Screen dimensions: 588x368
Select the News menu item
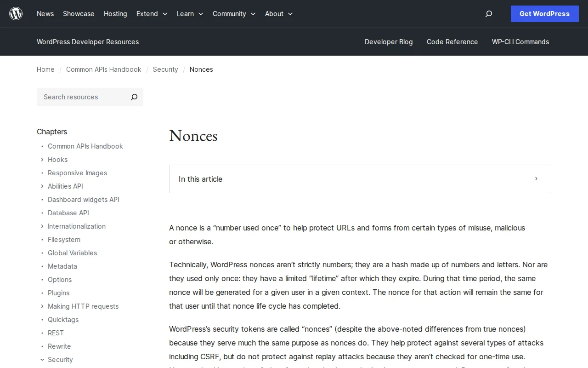[45, 14]
